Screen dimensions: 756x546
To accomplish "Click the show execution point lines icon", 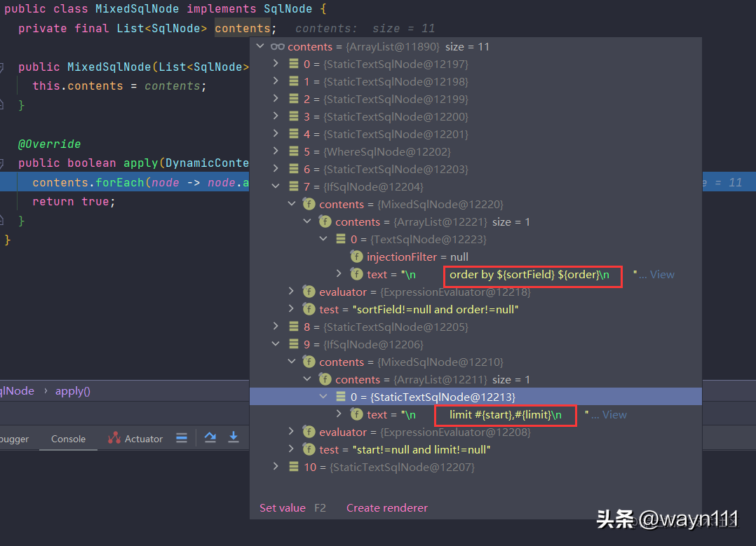I will [x=182, y=438].
